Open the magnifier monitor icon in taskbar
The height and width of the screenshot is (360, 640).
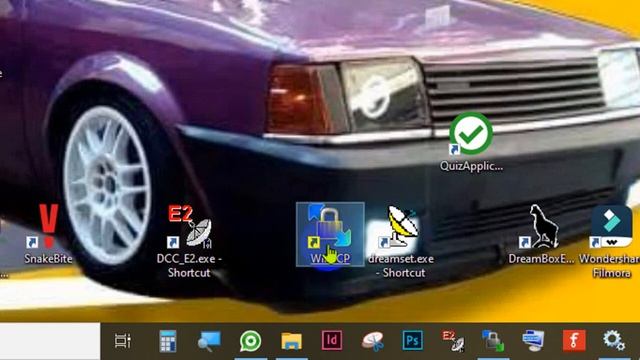209,341
